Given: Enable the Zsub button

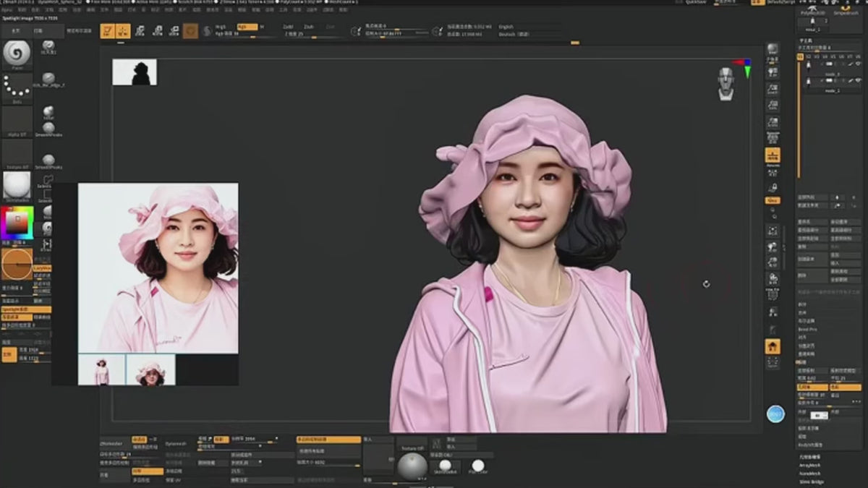Looking at the screenshot, I should (309, 27).
